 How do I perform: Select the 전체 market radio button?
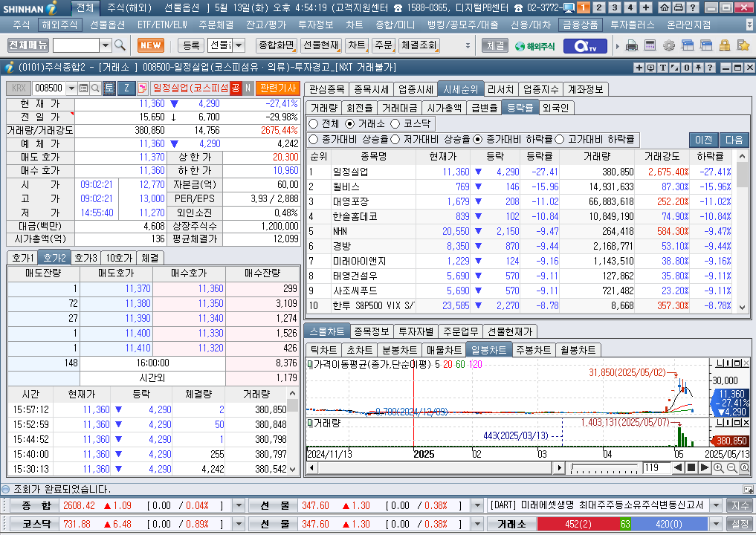pyautogui.click(x=314, y=124)
